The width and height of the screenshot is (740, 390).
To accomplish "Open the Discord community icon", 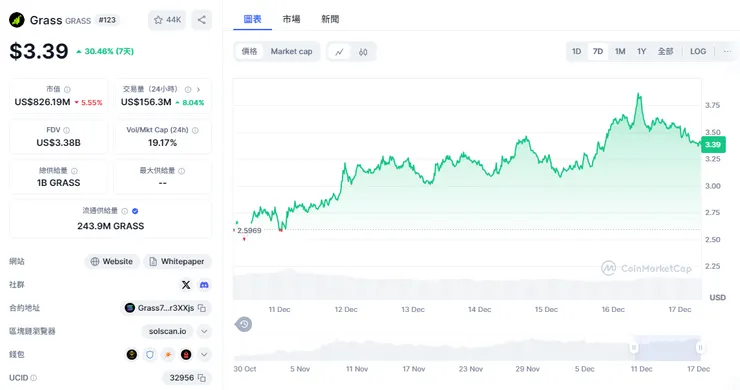I will 204,285.
